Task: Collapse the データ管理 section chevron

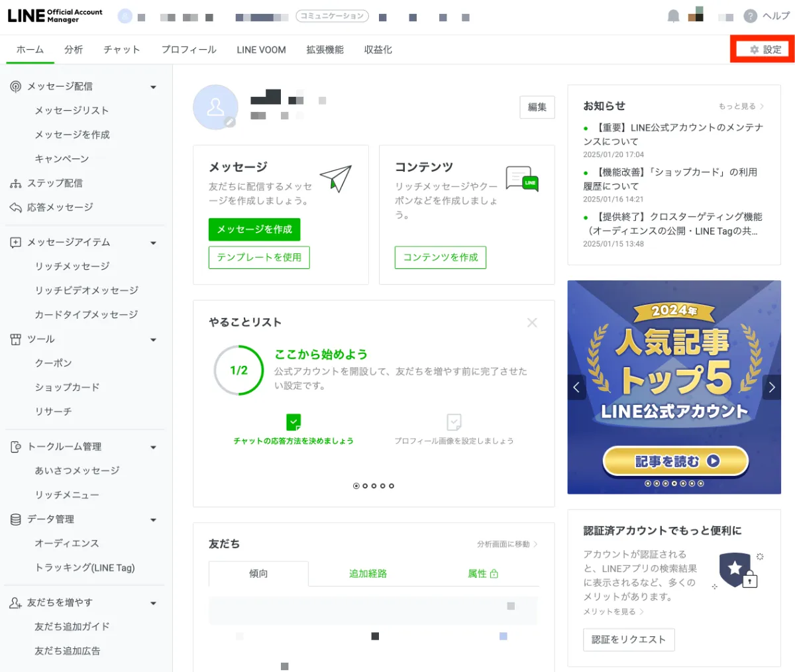Action: pos(153,520)
